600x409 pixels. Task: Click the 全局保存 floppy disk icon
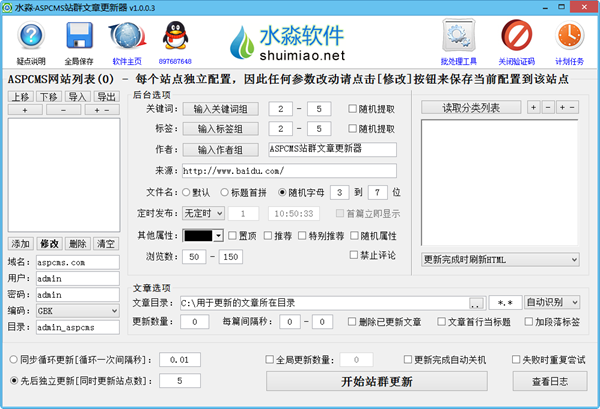pos(80,38)
